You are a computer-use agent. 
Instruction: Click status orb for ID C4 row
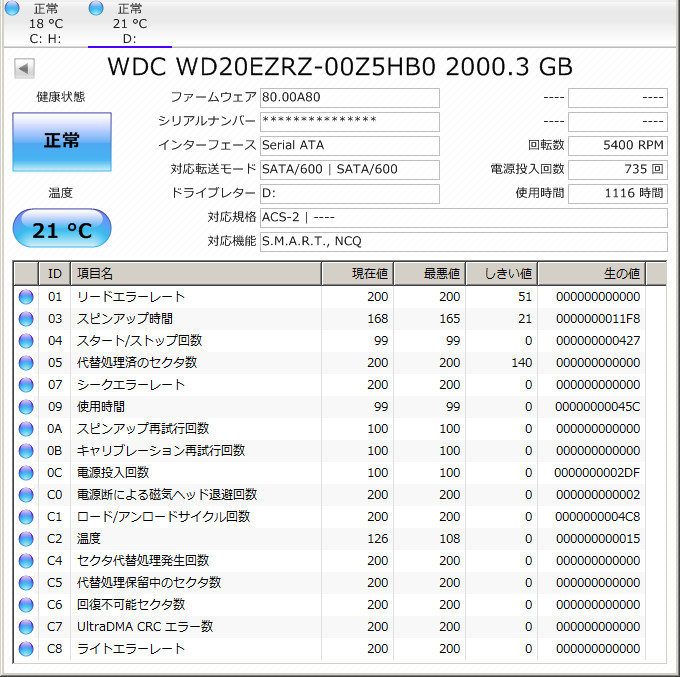pos(26,561)
